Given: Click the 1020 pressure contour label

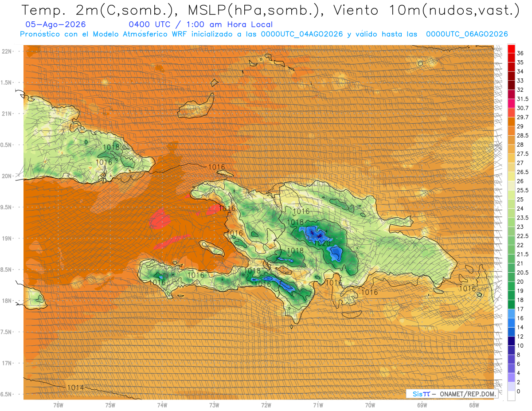Looking at the screenshot, I should [x=321, y=243].
